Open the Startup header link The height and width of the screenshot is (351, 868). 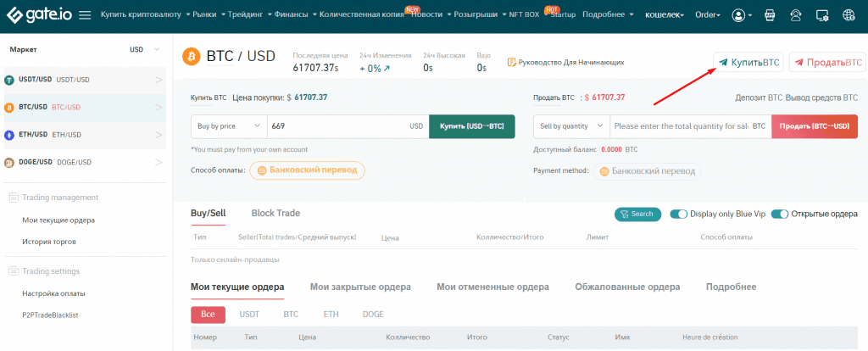563,15
